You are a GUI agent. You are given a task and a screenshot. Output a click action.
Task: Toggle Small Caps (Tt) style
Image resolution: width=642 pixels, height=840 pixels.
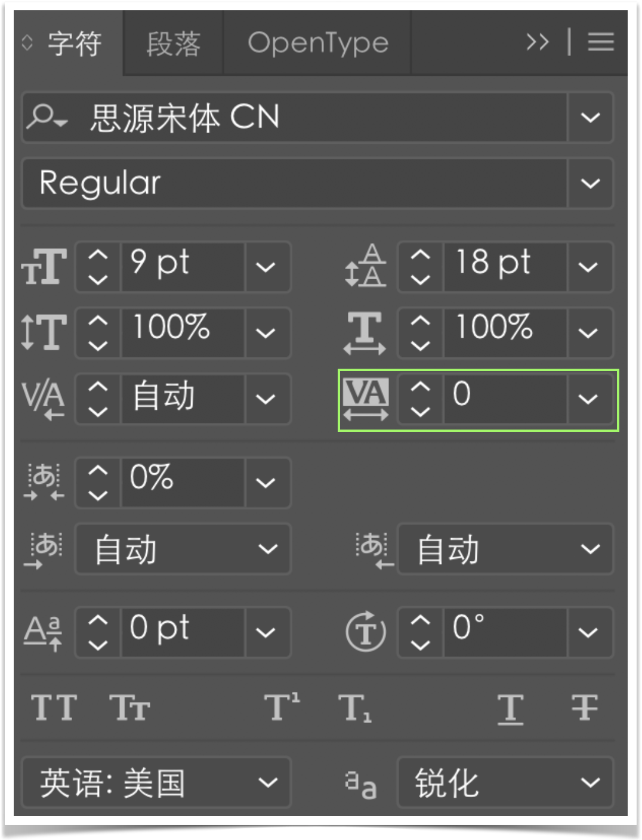click(129, 708)
